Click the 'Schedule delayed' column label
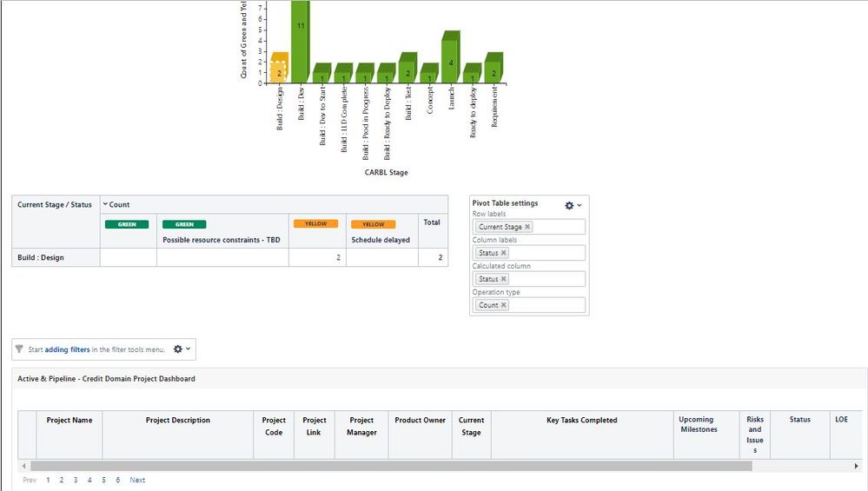The width and height of the screenshot is (868, 491). [381, 240]
